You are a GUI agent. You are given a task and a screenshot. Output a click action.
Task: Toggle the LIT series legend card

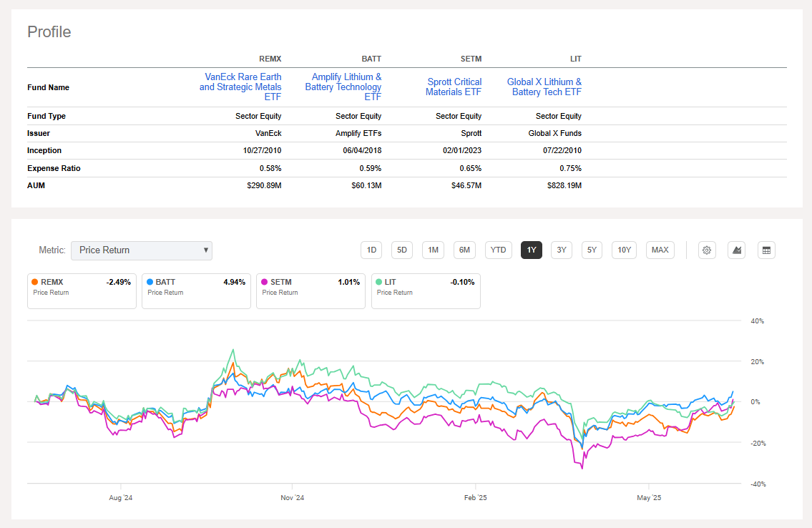tap(425, 290)
